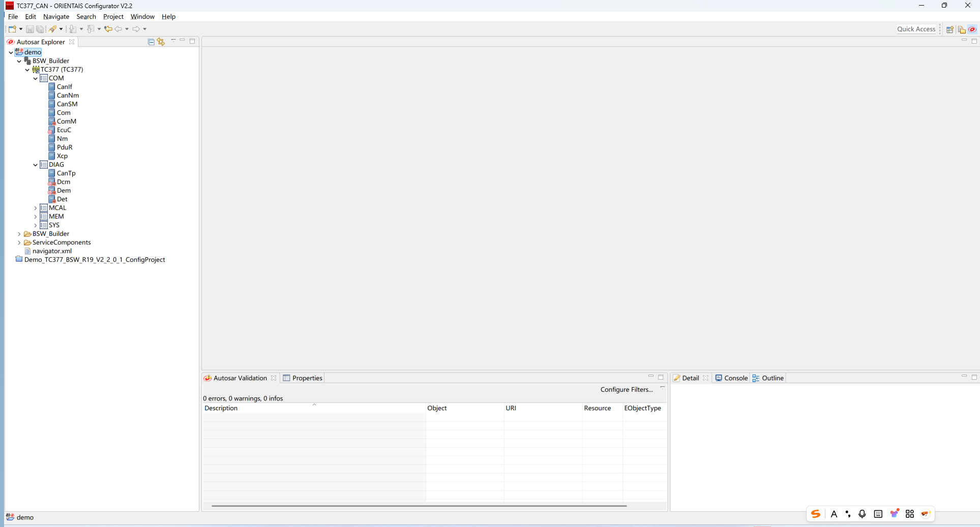Switch to the Console tab

pos(732,378)
